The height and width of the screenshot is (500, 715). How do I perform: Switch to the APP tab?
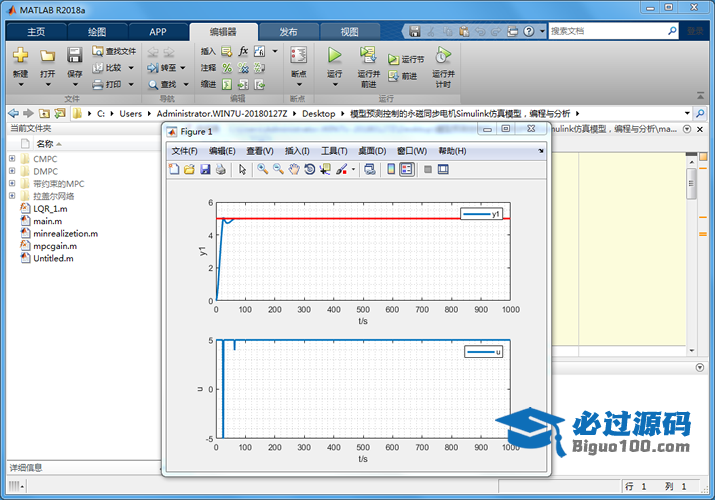pyautogui.click(x=158, y=32)
